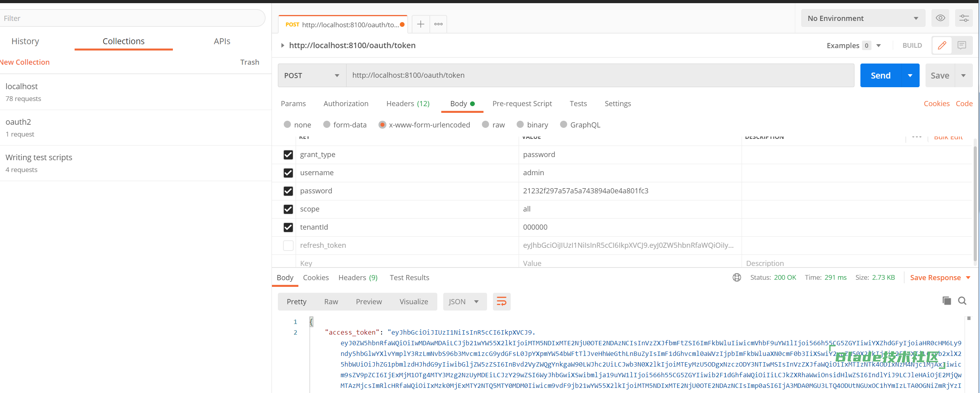Switch to response Cookies tab
The image size is (980, 393).
click(x=316, y=277)
